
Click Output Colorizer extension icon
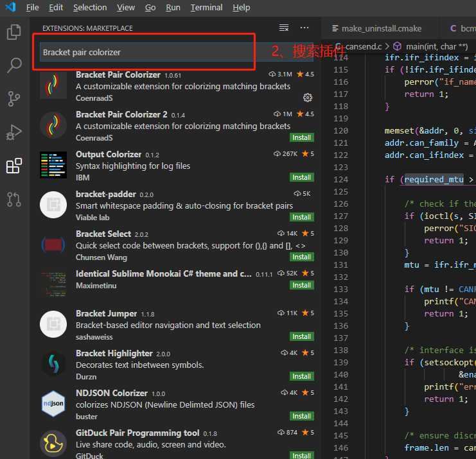(x=53, y=165)
